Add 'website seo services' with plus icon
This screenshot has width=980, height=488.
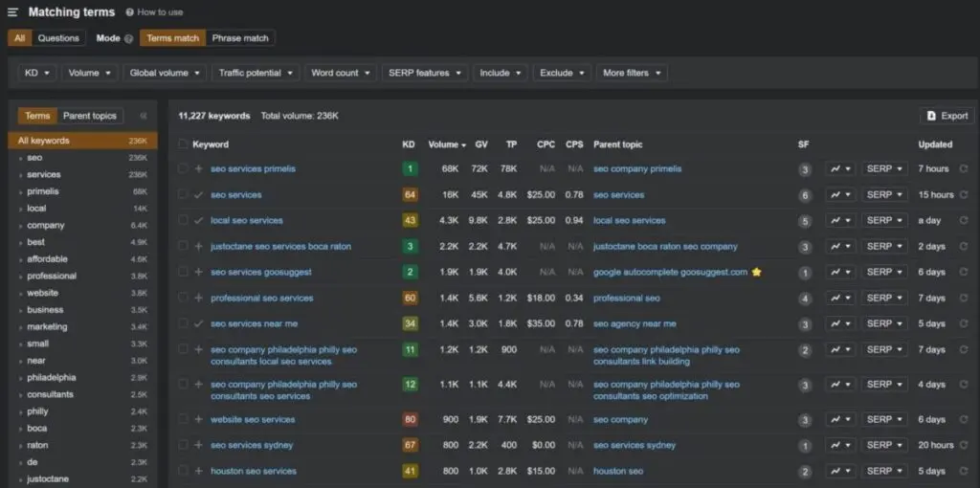199,419
